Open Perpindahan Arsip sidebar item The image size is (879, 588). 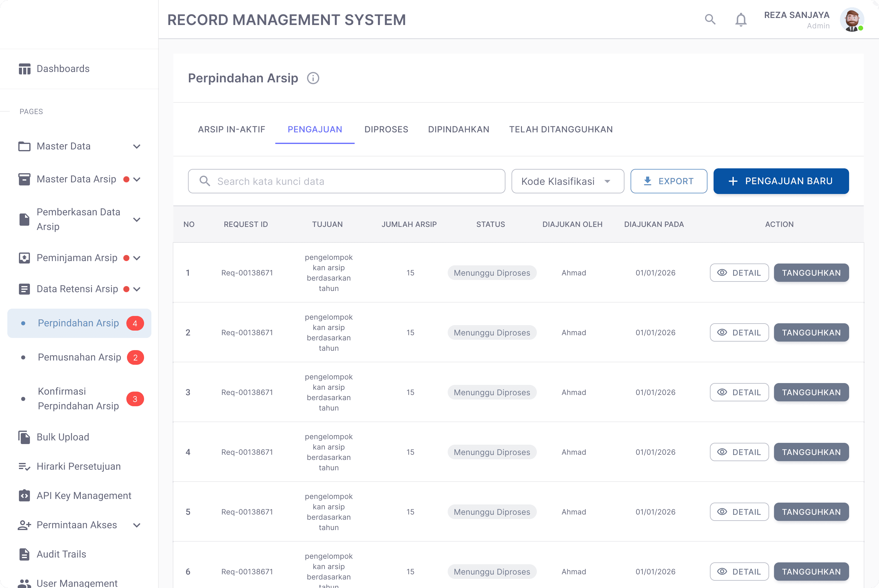point(79,323)
